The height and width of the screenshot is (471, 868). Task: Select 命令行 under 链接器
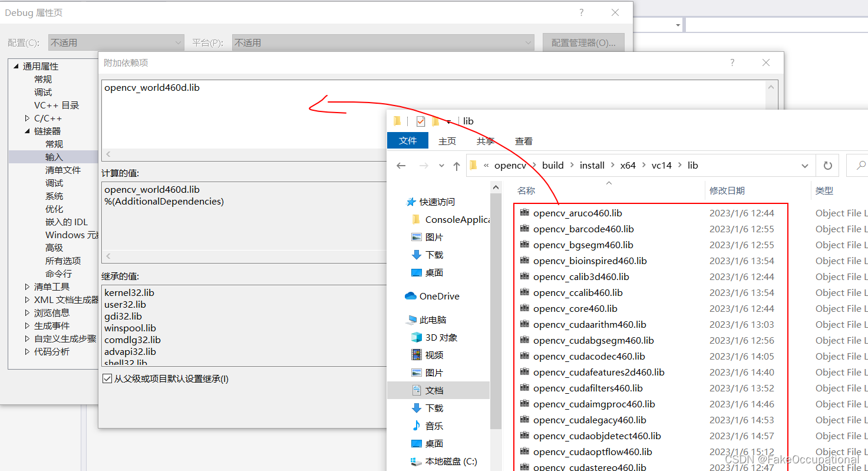pos(59,274)
